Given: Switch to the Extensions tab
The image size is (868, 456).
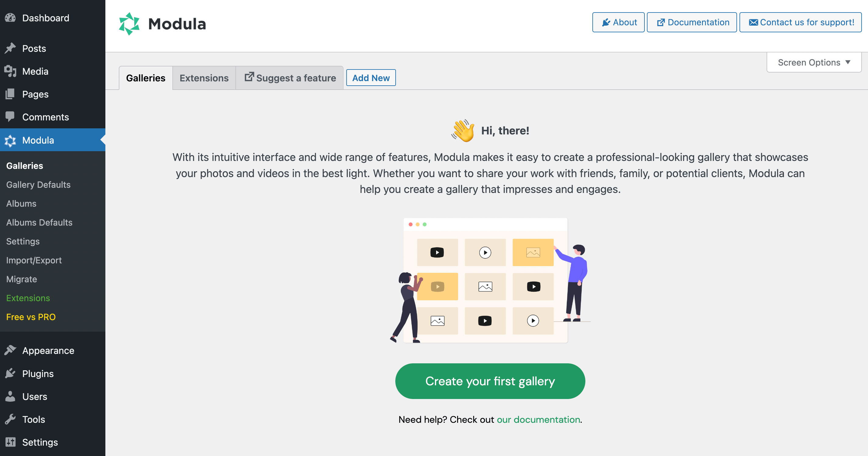Looking at the screenshot, I should click(x=204, y=78).
